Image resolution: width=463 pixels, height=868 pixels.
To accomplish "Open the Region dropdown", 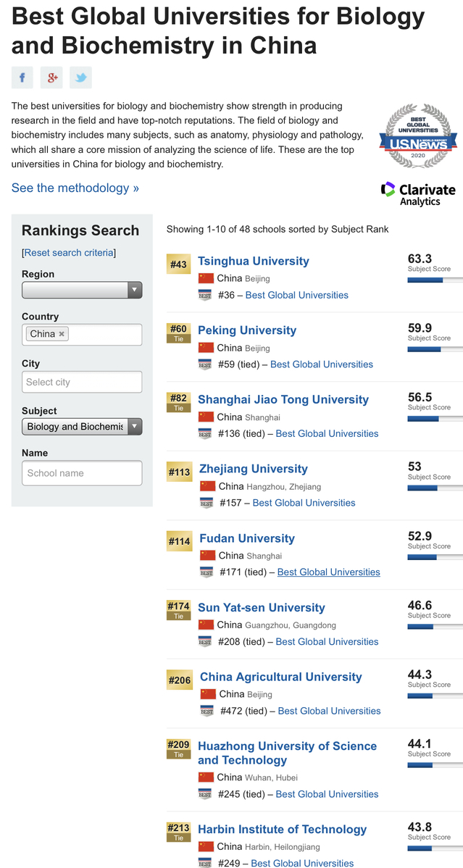I will point(82,290).
